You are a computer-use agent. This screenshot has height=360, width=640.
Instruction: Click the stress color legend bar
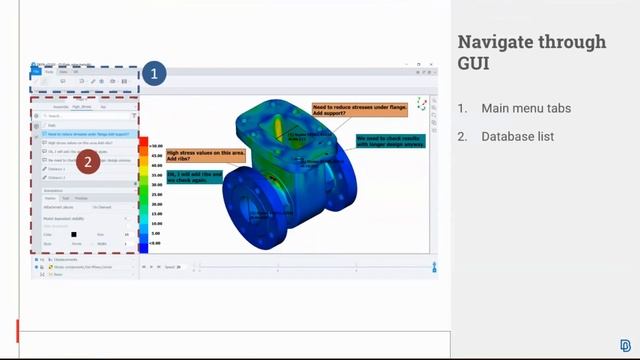(x=144, y=195)
